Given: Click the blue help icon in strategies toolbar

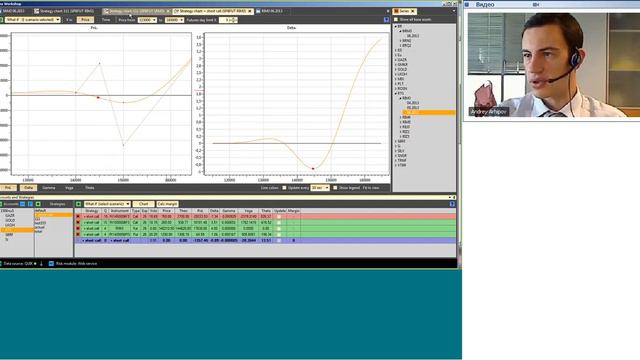Looking at the screenshot, I should pyautogui.click(x=452, y=204).
